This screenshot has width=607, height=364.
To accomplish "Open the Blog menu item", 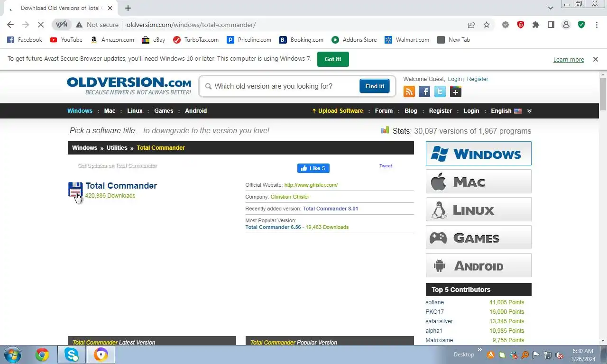I will [x=411, y=111].
